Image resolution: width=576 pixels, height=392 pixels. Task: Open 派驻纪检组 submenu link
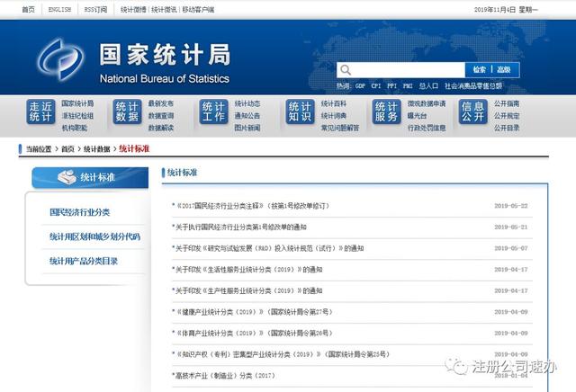[x=77, y=116]
